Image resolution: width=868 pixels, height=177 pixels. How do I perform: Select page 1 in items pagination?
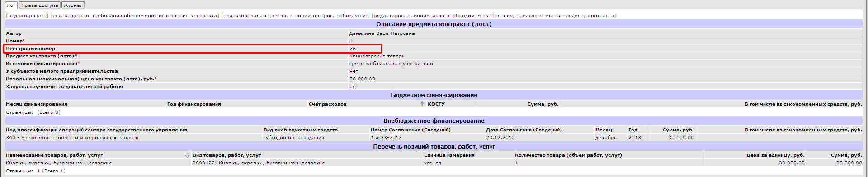click(x=38, y=171)
